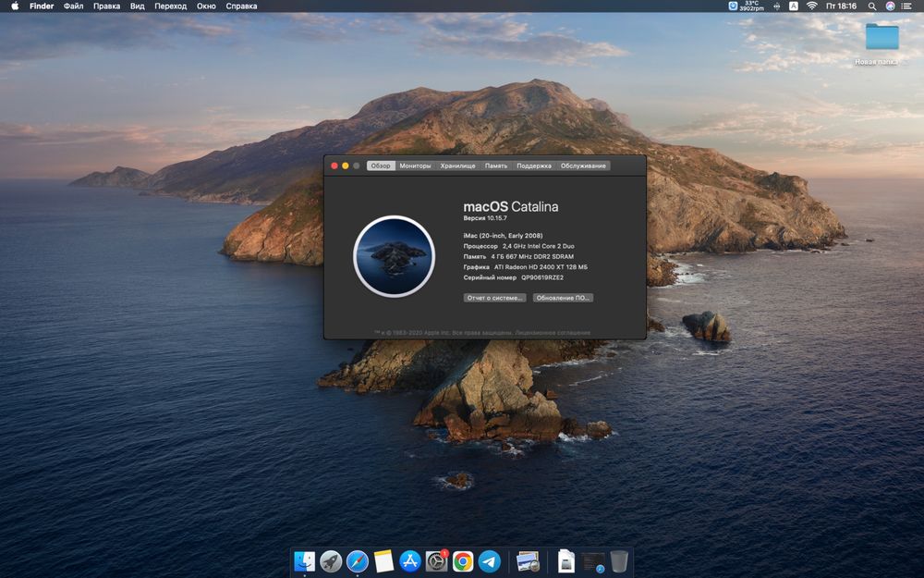
Task: Open Safari from the Dock
Action: pyautogui.click(x=357, y=561)
